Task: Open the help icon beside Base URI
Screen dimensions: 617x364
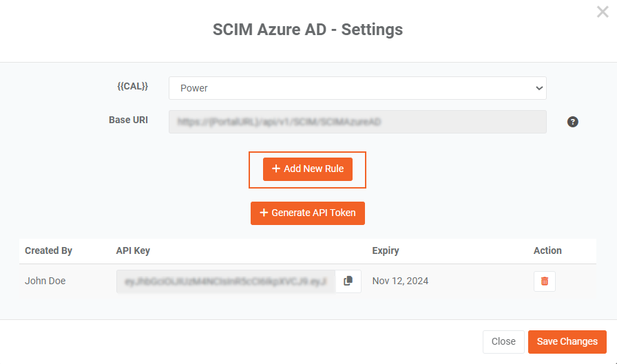Action: click(572, 122)
